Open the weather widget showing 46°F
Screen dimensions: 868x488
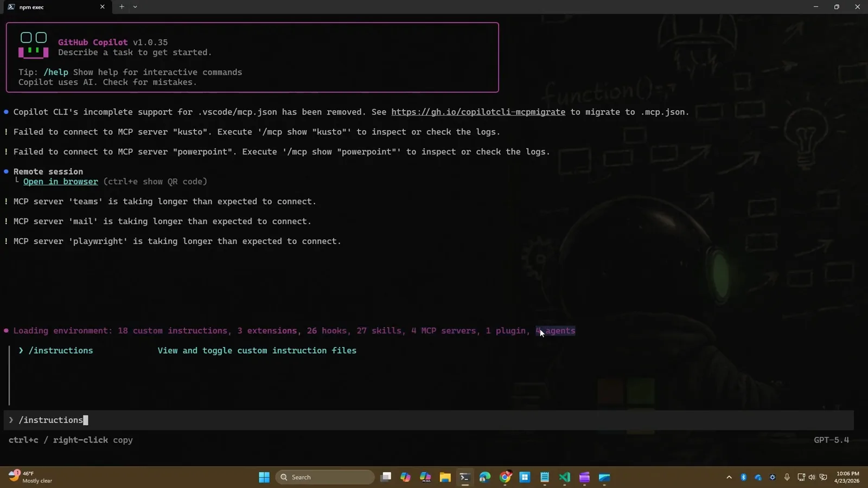tap(31, 477)
